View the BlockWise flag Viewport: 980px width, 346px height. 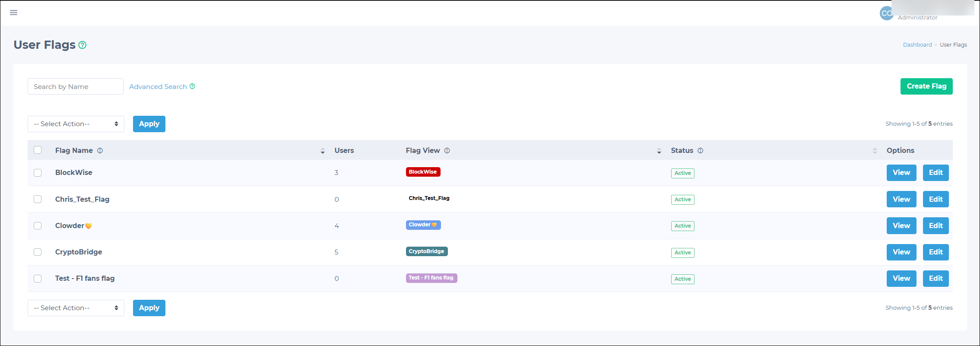click(x=901, y=173)
